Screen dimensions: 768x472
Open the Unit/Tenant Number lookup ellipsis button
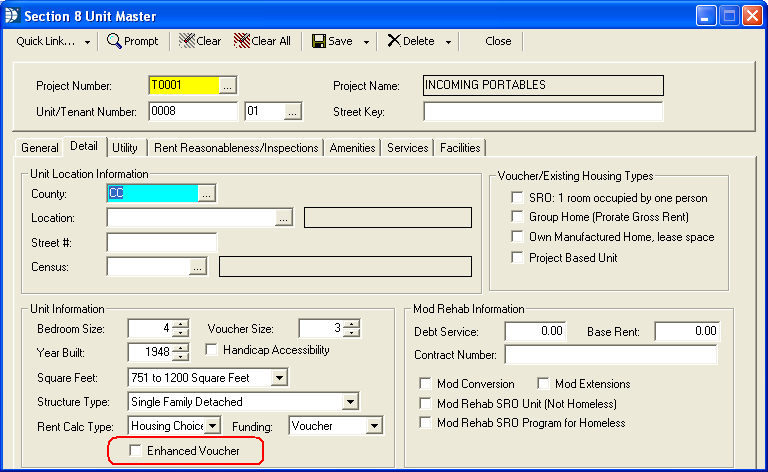pyautogui.click(x=292, y=112)
